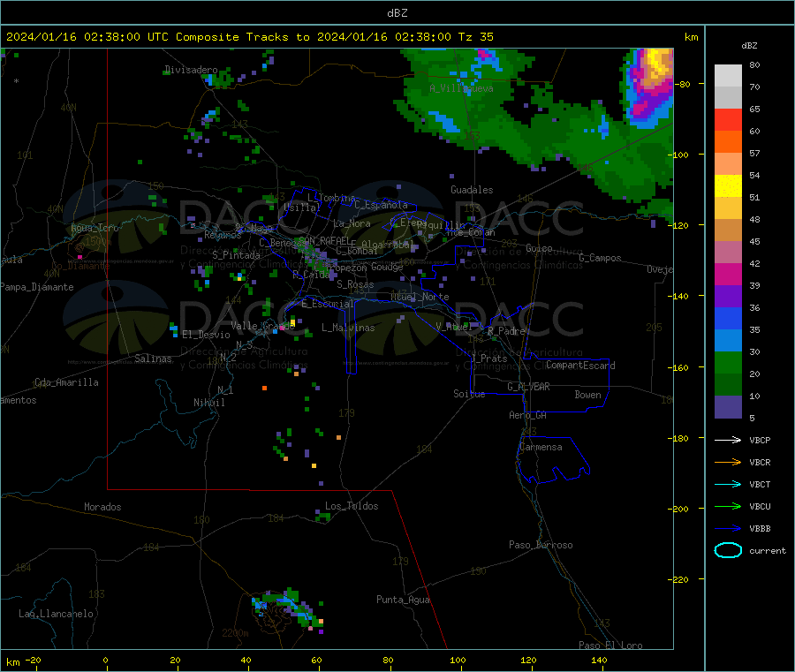
Task: Click the Pampa_Diamante location label
Action: 36,287
